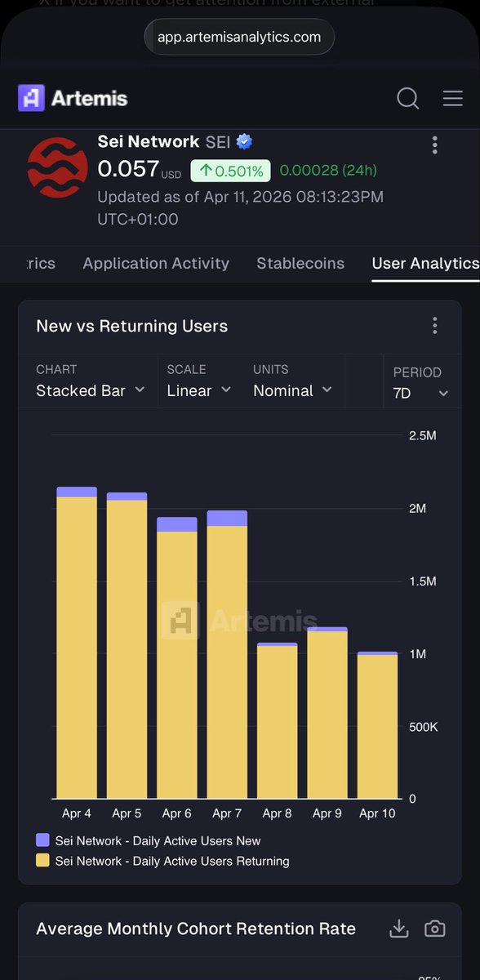
Task: Click the 0.00028 (24h) change value
Action: 328,171
